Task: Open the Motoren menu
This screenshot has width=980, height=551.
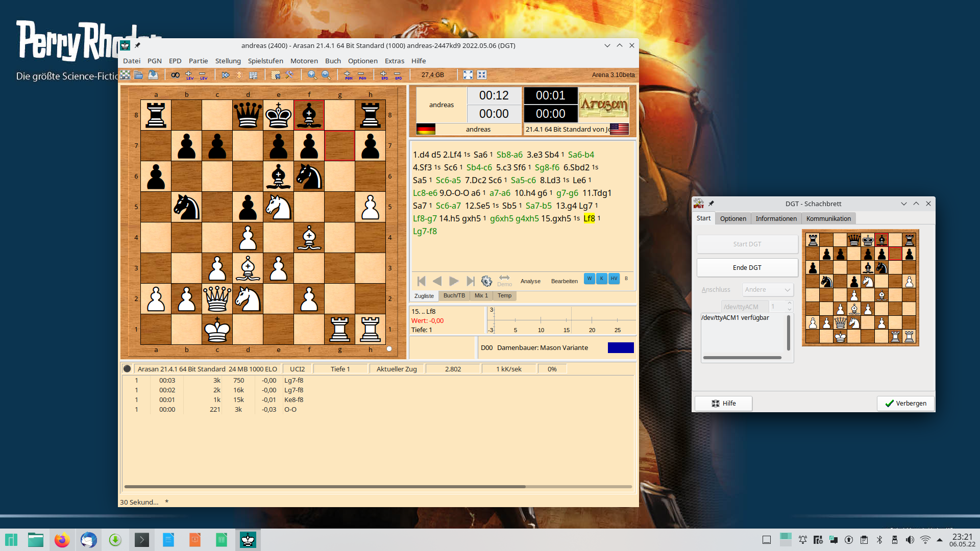Action: [304, 61]
